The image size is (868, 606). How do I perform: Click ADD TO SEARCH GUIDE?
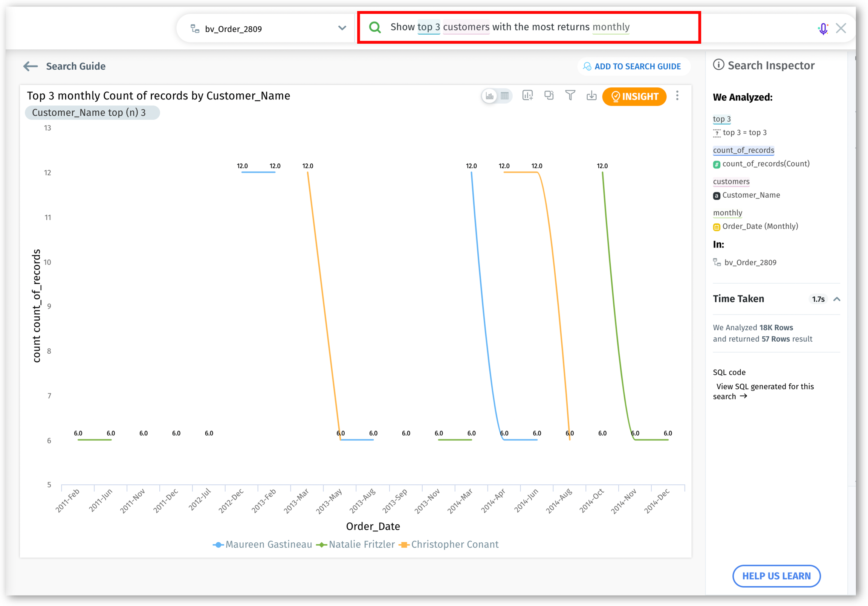click(x=633, y=67)
